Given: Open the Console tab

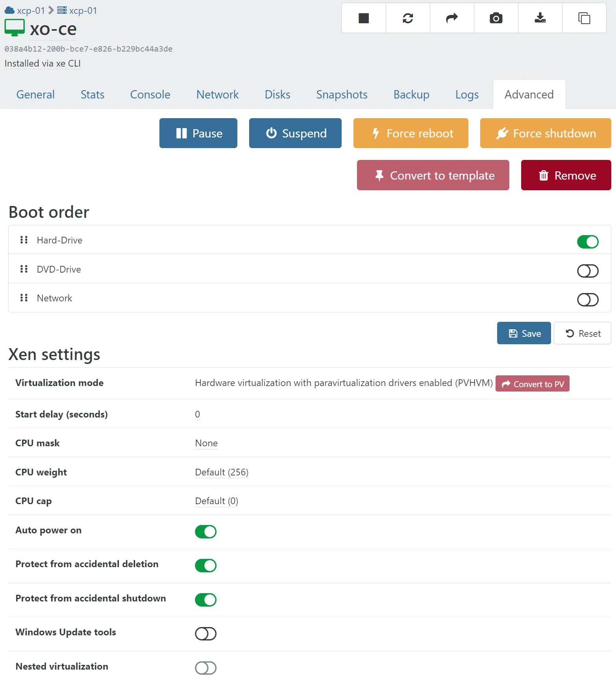Looking at the screenshot, I should point(150,95).
